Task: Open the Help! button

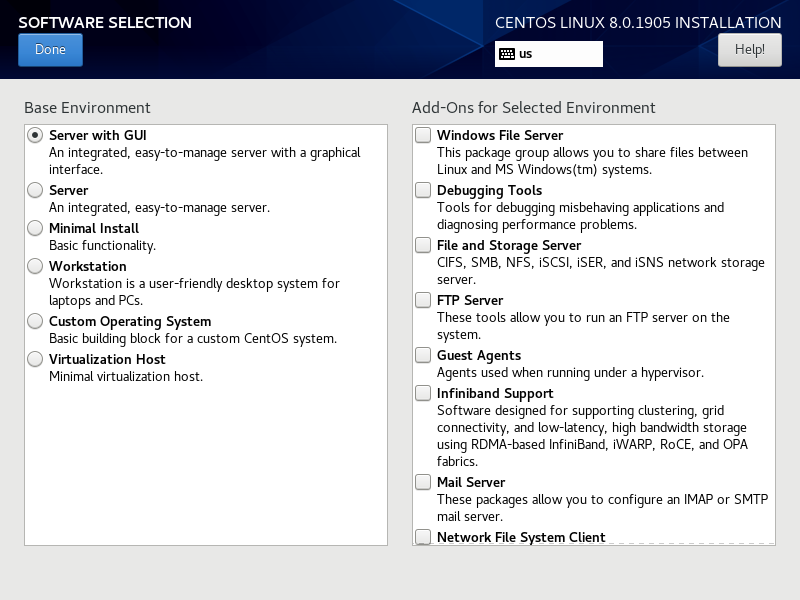Action: coord(749,50)
